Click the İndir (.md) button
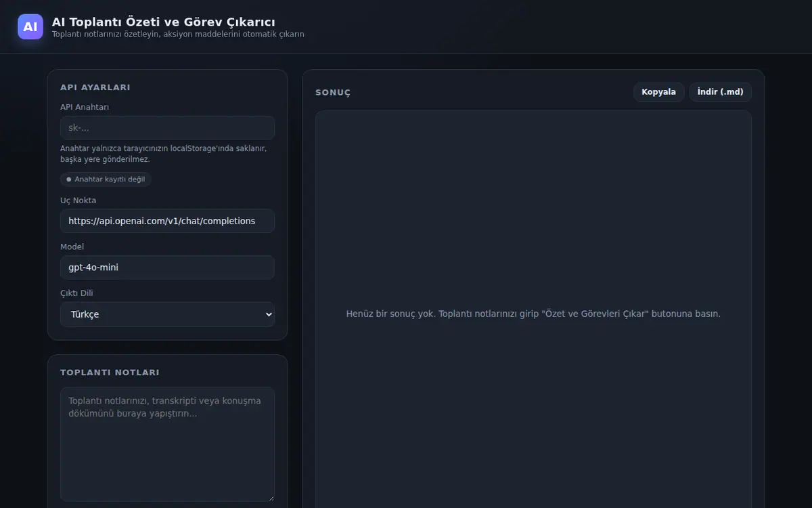Viewport: 812px width, 508px height. 721,92
